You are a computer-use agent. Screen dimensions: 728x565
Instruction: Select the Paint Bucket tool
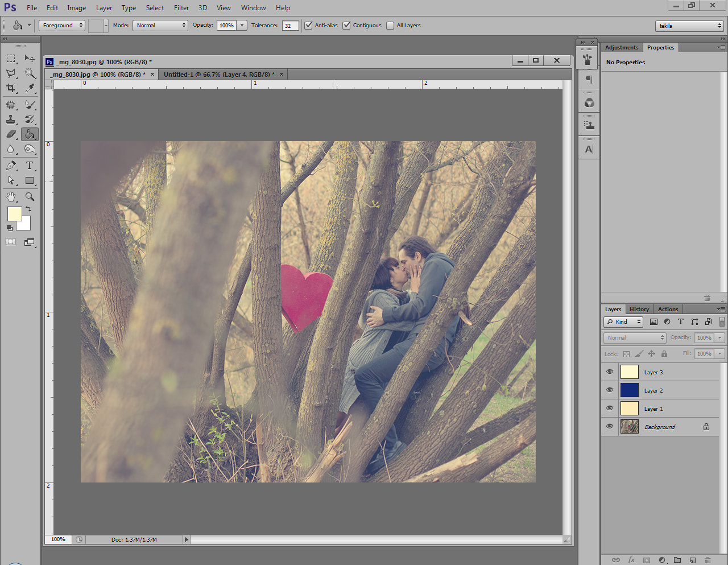pyautogui.click(x=30, y=134)
